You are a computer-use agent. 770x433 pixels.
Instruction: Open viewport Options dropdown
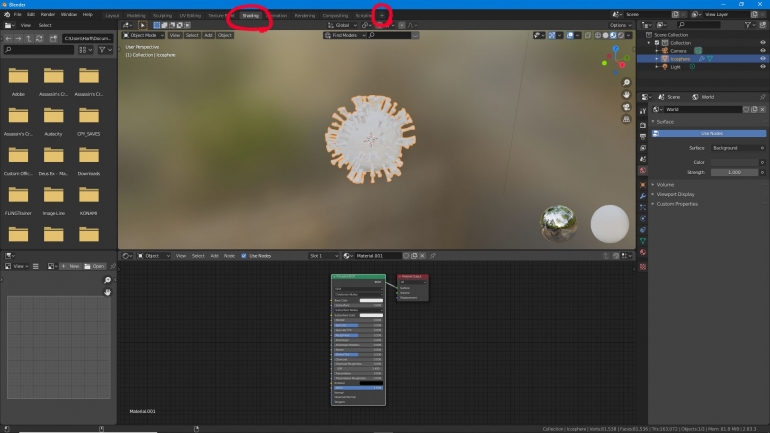pos(620,25)
